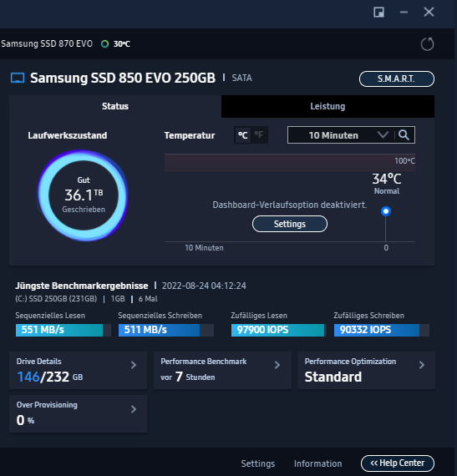This screenshot has width=457, height=476.
Task: Click the drive health ring gauge
Action: coord(84,195)
